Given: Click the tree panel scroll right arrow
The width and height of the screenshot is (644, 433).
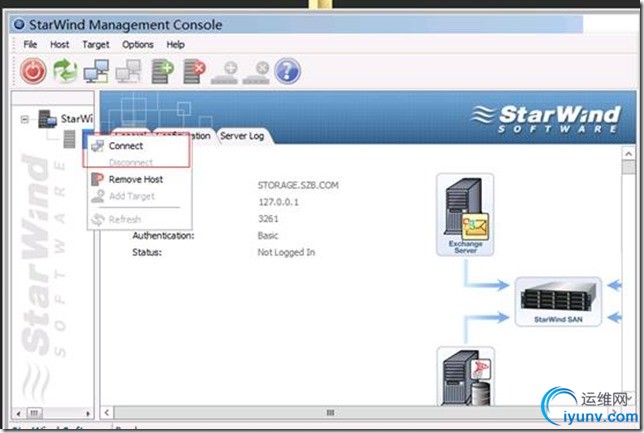Looking at the screenshot, I should [87, 413].
